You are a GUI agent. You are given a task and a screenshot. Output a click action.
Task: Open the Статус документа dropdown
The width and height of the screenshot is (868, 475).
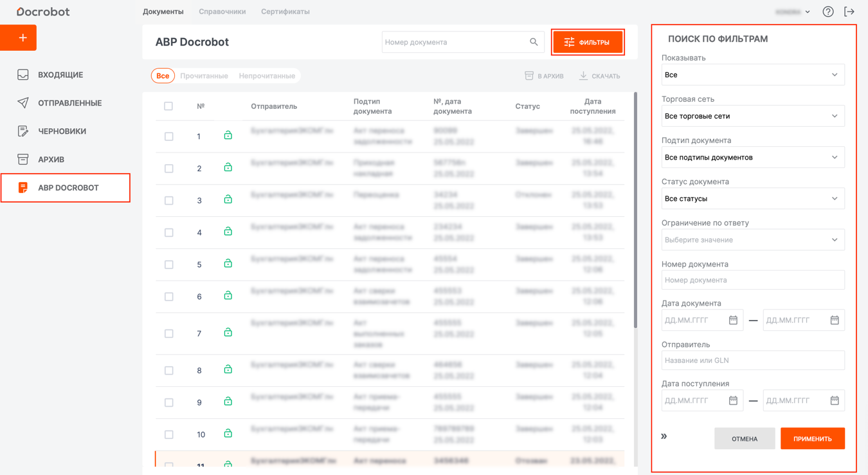point(753,199)
